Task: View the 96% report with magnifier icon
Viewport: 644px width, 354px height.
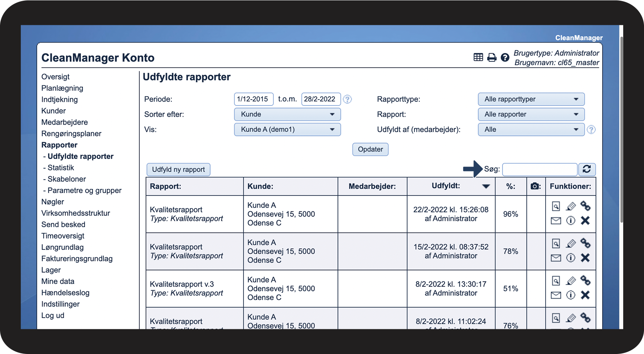Action: click(556, 206)
